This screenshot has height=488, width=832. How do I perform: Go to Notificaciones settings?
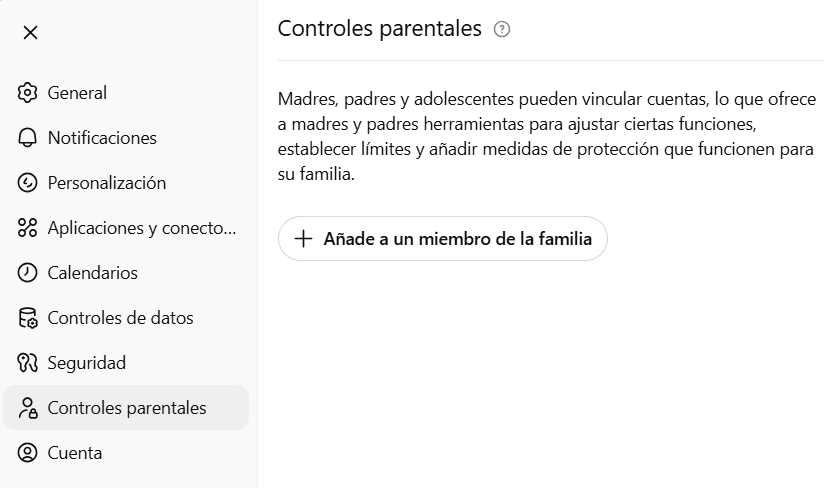(102, 138)
